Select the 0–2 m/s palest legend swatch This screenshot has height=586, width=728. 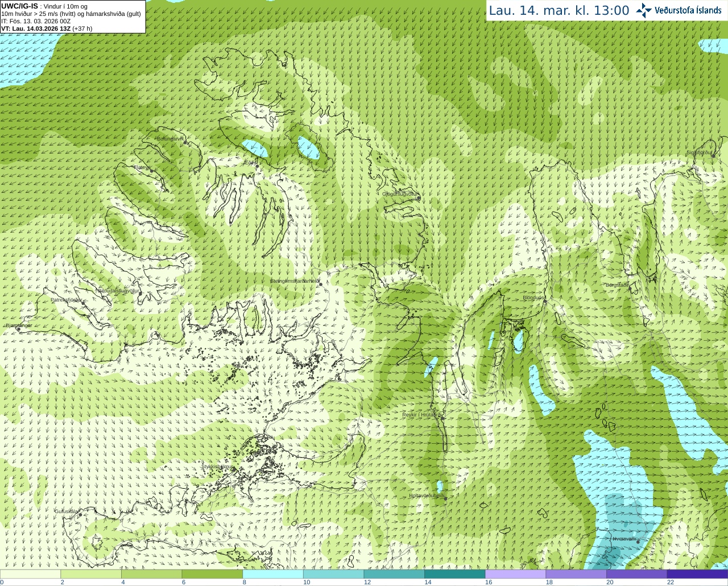30,574
